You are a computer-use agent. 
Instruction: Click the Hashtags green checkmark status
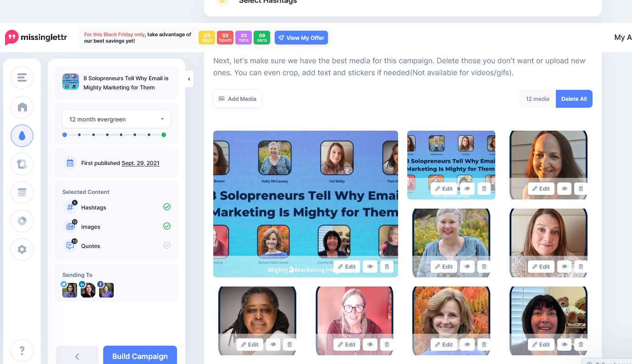point(167,207)
